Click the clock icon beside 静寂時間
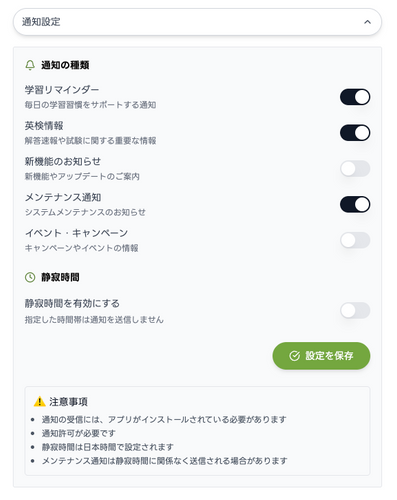397x500 pixels. coord(30,277)
